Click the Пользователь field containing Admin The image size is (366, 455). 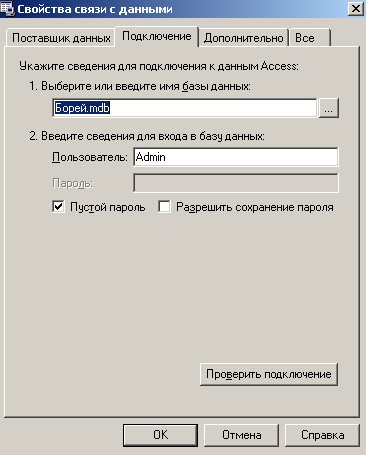pyautogui.click(x=236, y=157)
